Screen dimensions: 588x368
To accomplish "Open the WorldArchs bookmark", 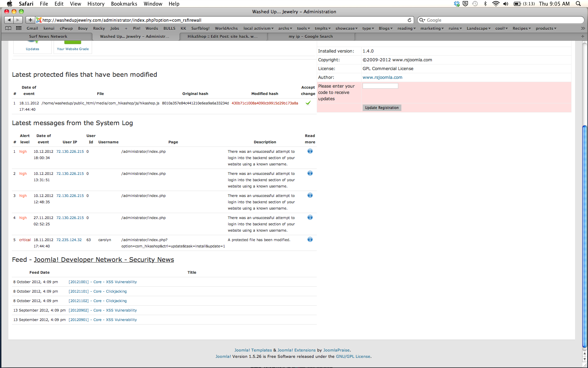I will [x=226, y=28].
